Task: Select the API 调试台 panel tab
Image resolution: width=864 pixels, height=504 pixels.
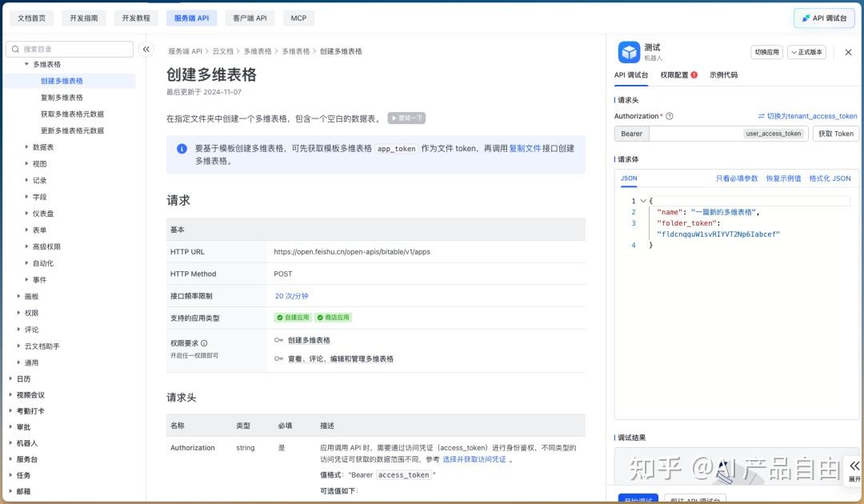Action: tap(631, 75)
